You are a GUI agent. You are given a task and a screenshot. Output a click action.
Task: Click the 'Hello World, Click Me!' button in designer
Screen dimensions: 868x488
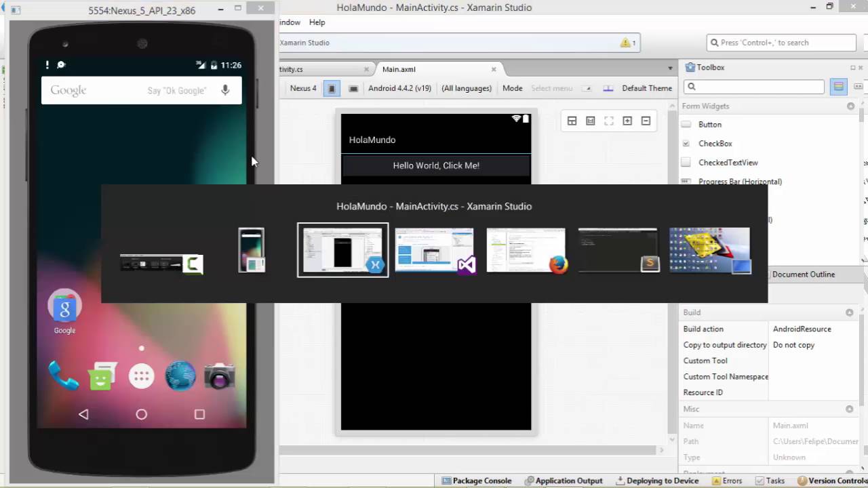436,165
